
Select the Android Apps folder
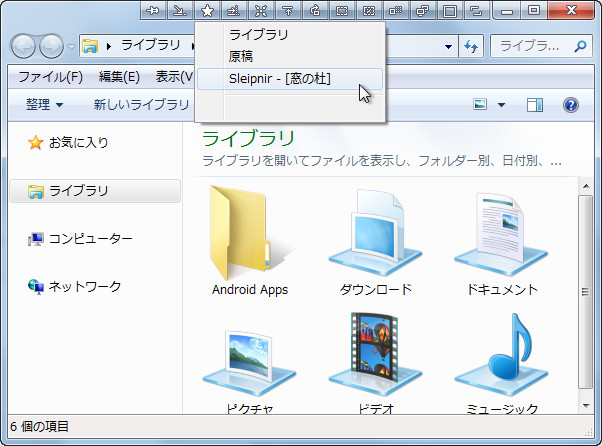click(250, 241)
